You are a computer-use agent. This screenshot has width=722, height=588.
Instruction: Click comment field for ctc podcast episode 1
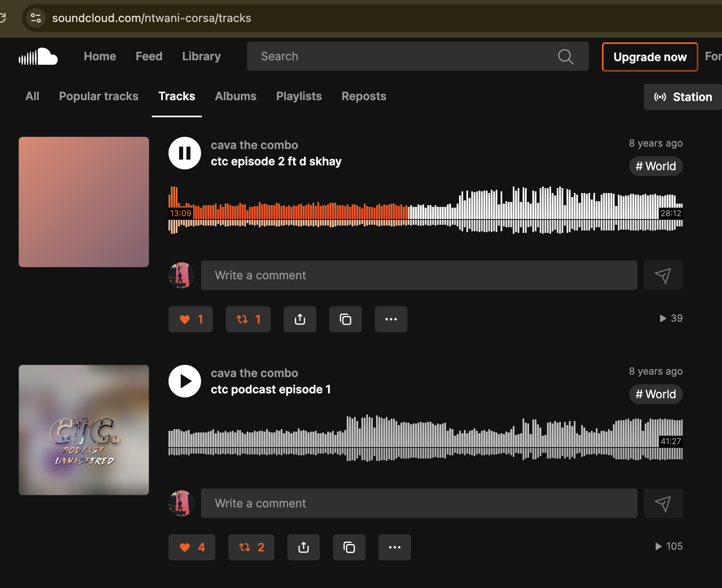pyautogui.click(x=419, y=503)
